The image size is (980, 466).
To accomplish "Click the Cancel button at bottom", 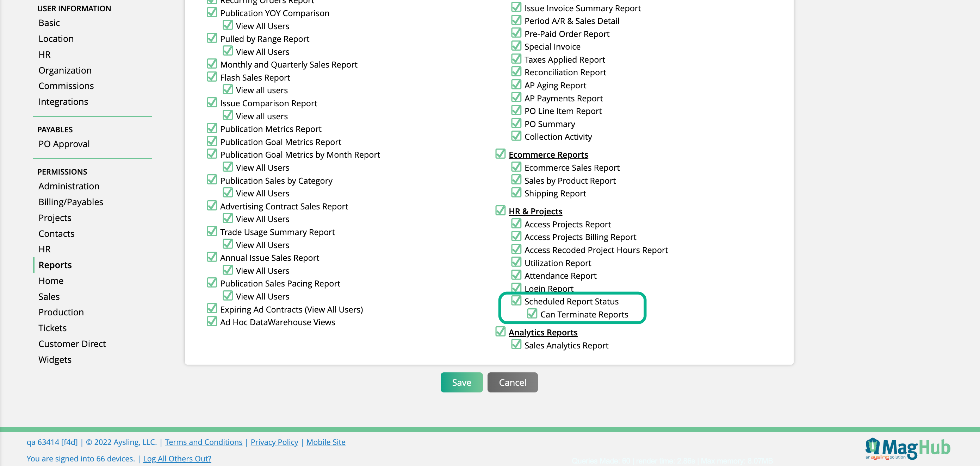I will click(x=512, y=382).
